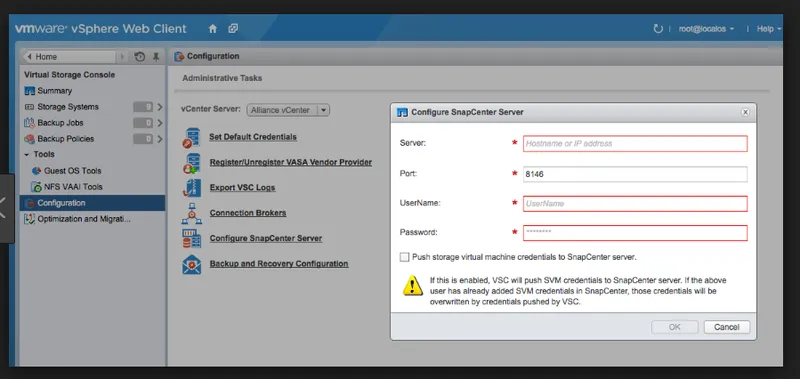
Task: Click the OK button in dialog
Action: pos(674,327)
